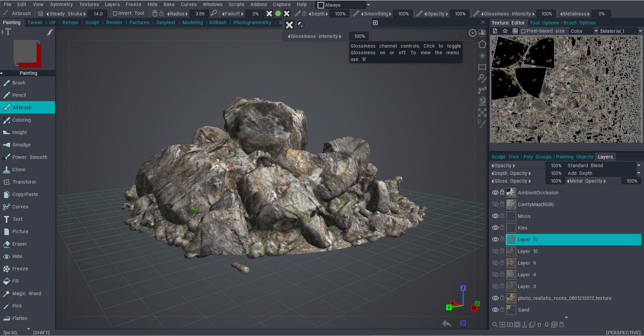The image size is (644, 336).
Task: Select the Smudge tool
Action: pos(21,145)
